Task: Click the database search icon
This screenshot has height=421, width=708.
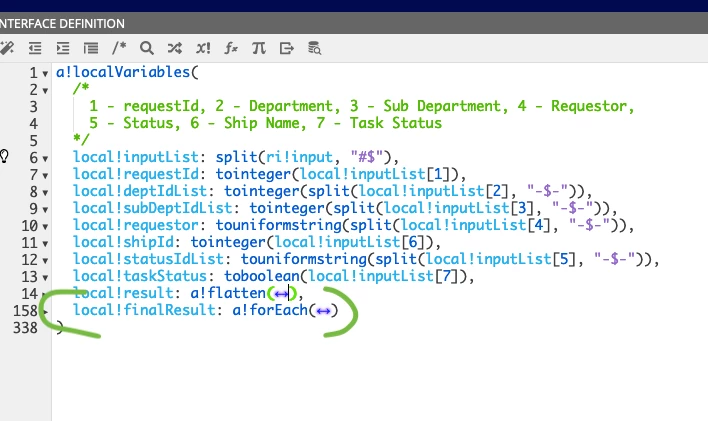Action: pyautogui.click(x=314, y=48)
